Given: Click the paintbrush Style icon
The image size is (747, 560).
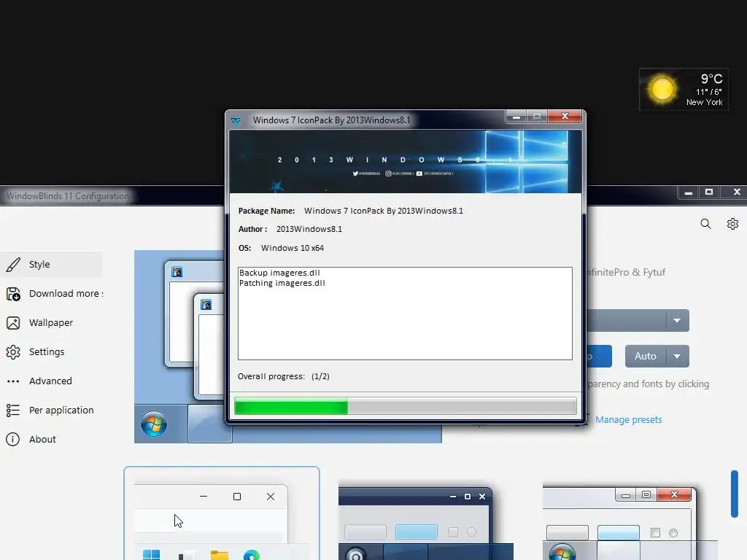Looking at the screenshot, I should pyautogui.click(x=13, y=264).
